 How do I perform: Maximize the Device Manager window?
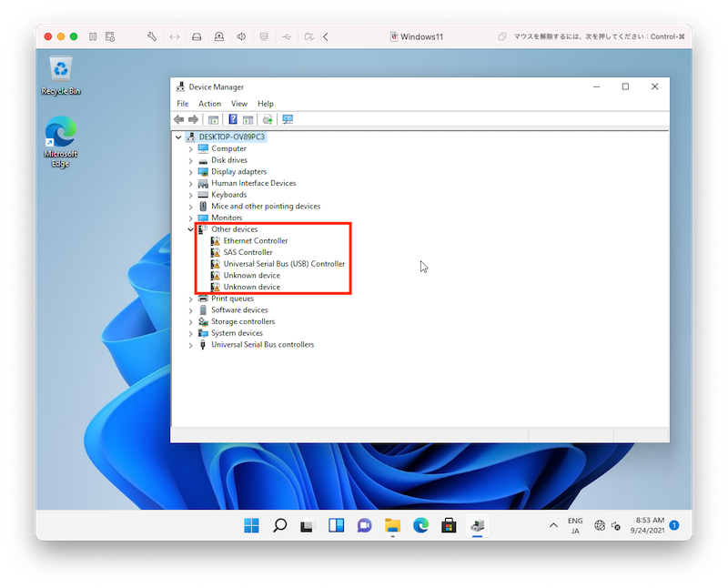click(625, 86)
